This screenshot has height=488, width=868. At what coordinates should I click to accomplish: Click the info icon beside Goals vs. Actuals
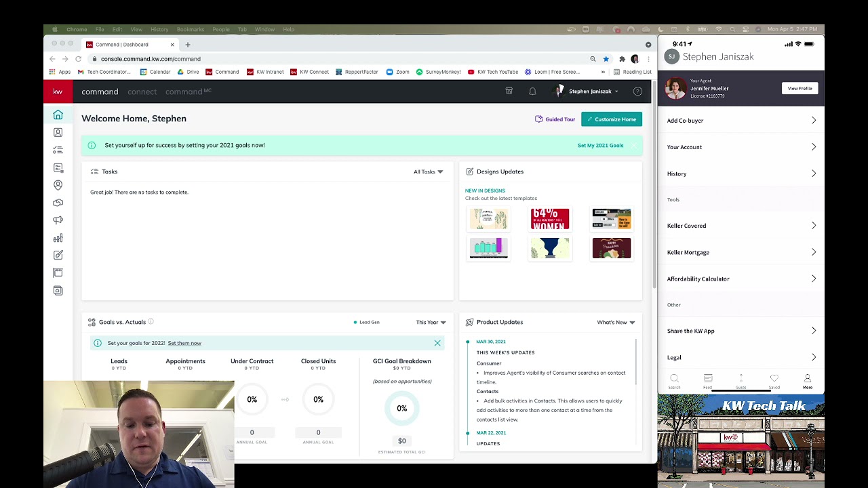(151, 322)
